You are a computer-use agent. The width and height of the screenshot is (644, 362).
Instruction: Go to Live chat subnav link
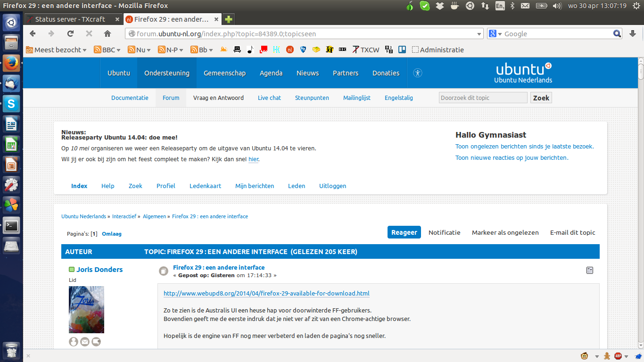coord(269,98)
